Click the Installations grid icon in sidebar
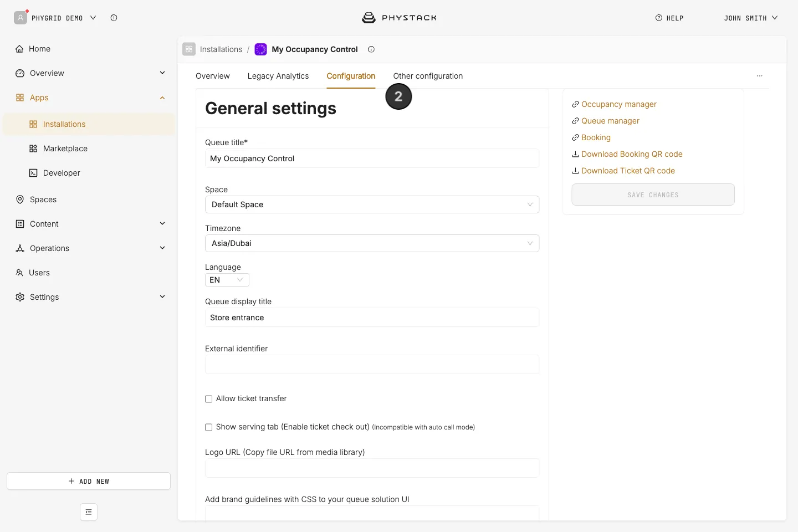Image resolution: width=798 pixels, height=532 pixels. pyautogui.click(x=33, y=124)
